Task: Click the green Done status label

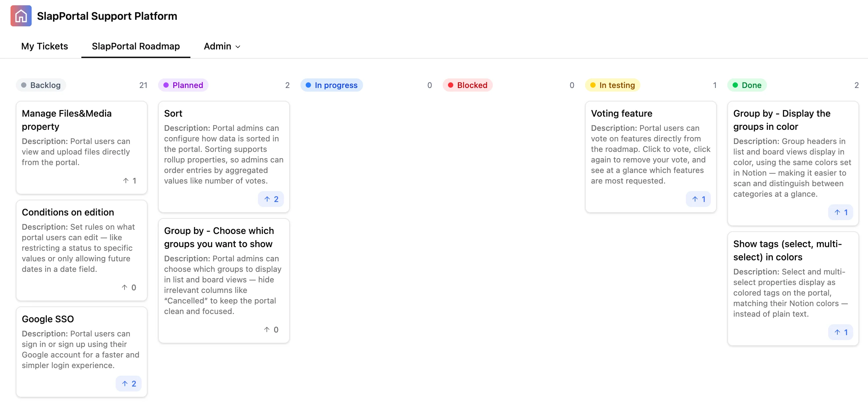Action: click(x=747, y=85)
